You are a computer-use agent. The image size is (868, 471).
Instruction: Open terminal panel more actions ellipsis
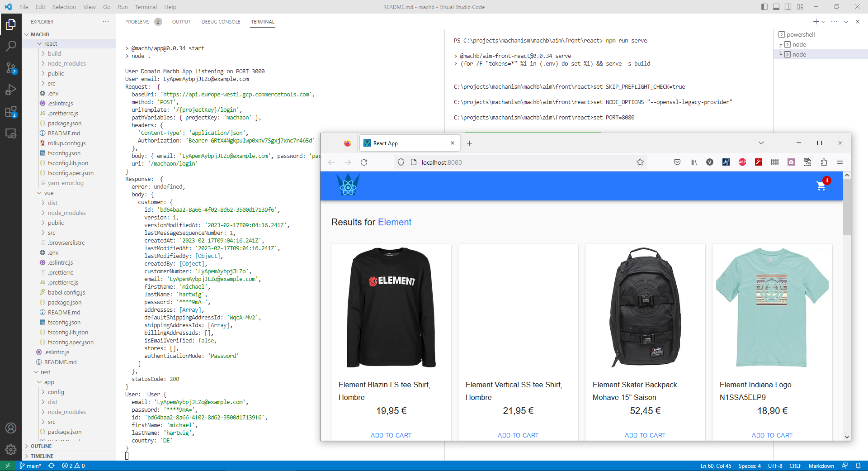(x=834, y=22)
